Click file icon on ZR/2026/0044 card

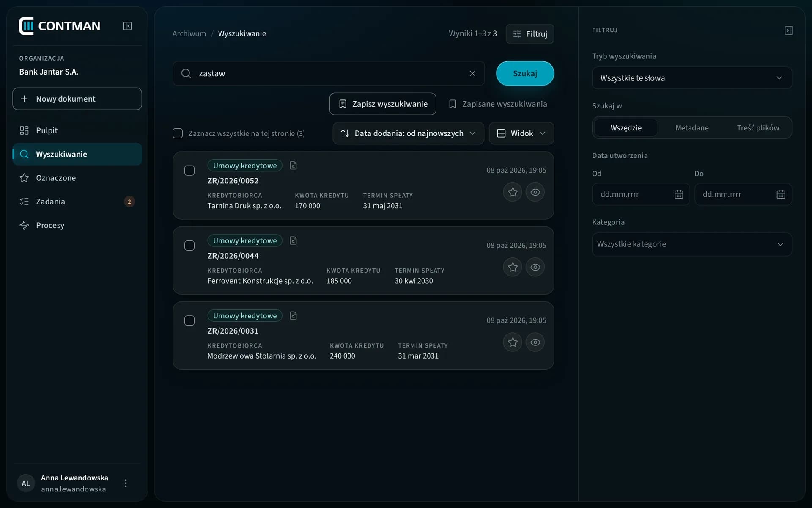[293, 240]
